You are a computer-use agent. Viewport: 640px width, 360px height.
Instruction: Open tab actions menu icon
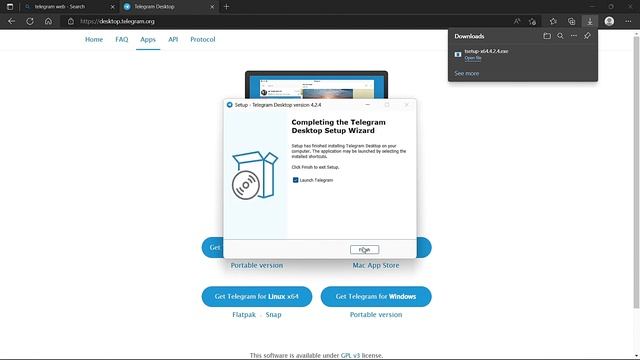[x=10, y=7]
